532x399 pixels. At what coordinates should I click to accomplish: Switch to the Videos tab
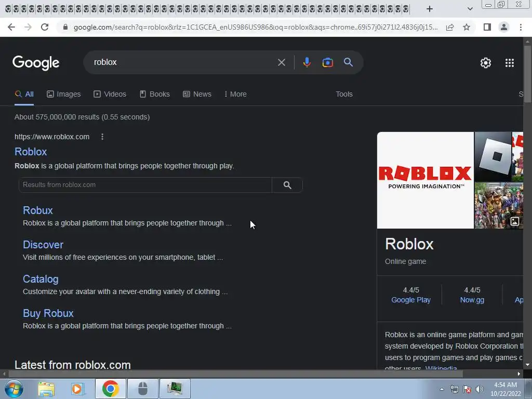[110, 95]
